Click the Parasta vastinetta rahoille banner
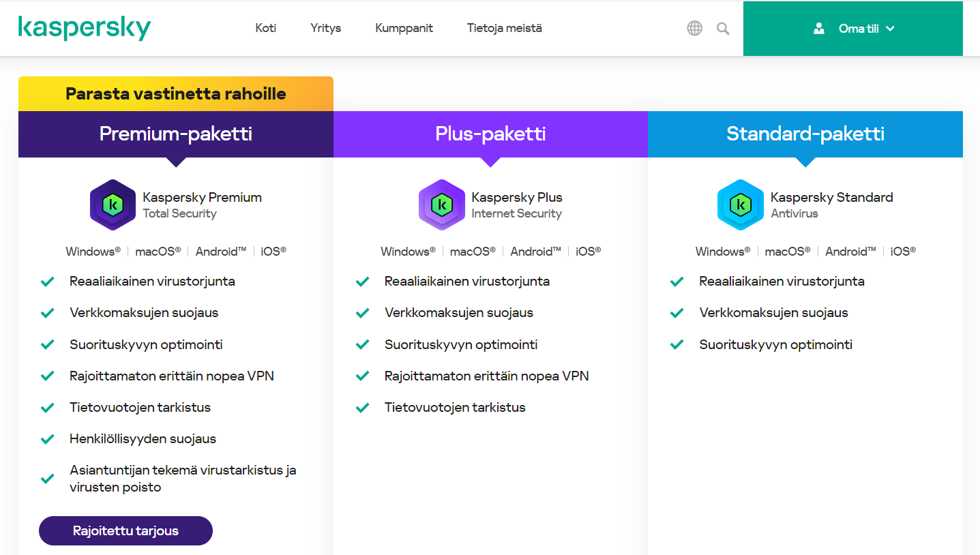Image resolution: width=980 pixels, height=555 pixels. pyautogui.click(x=176, y=93)
